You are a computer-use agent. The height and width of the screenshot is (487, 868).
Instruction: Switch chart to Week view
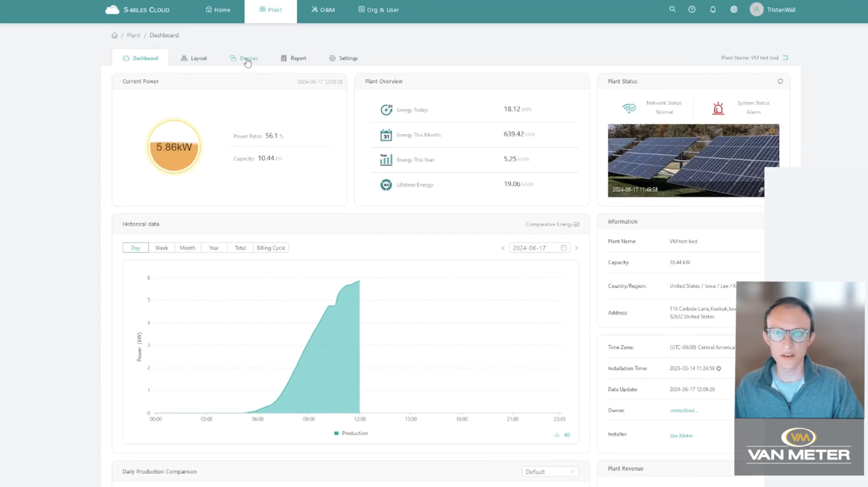pos(162,248)
